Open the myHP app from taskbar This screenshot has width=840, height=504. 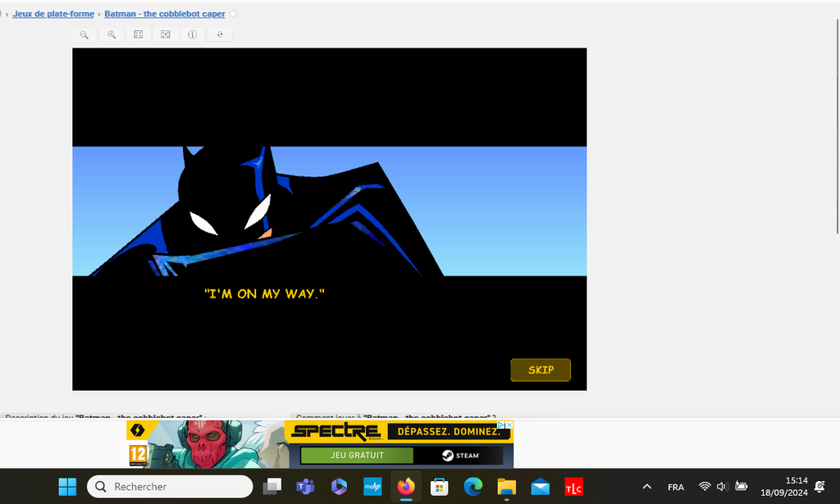pyautogui.click(x=372, y=487)
